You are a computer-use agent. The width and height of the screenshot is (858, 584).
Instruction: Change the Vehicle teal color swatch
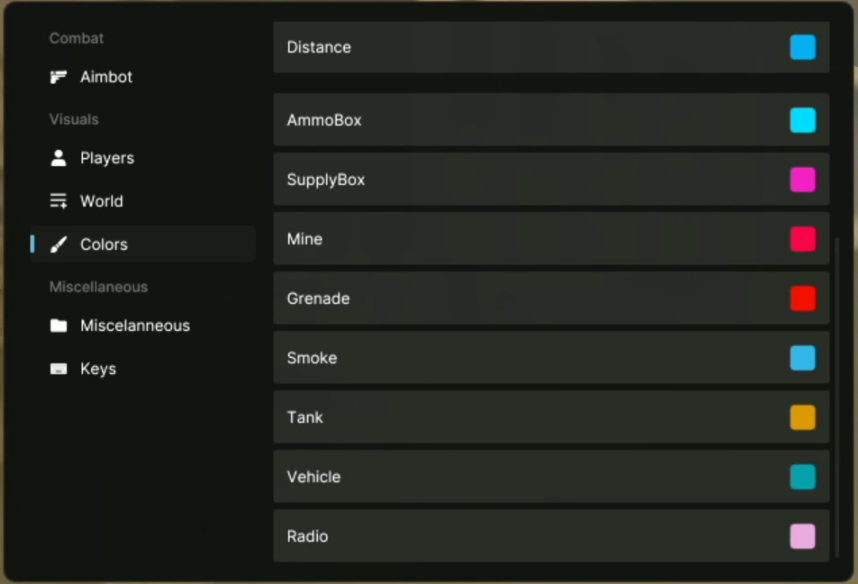point(802,477)
